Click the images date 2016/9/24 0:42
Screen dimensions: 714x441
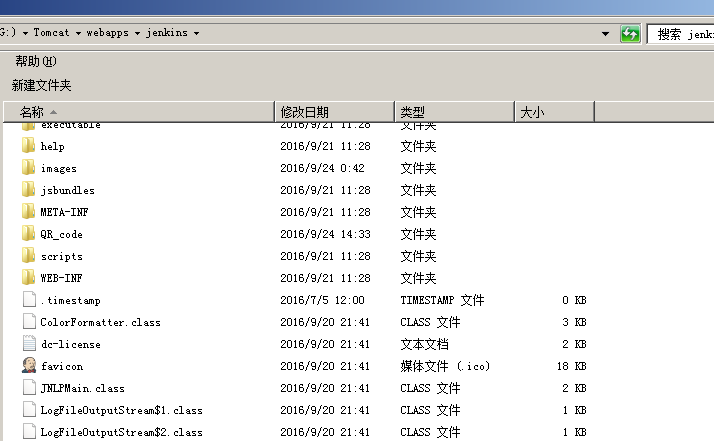point(322,168)
